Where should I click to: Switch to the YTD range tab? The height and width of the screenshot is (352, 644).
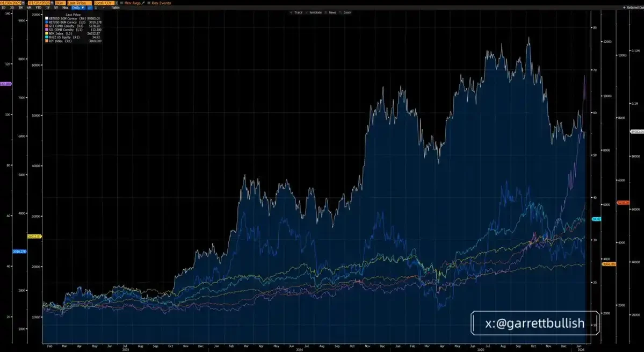(39, 8)
